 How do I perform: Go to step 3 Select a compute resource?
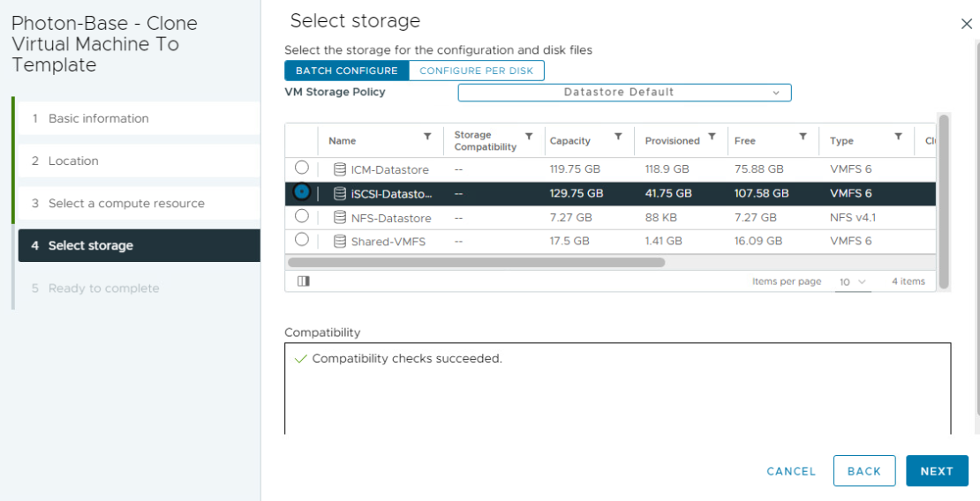pos(139,203)
